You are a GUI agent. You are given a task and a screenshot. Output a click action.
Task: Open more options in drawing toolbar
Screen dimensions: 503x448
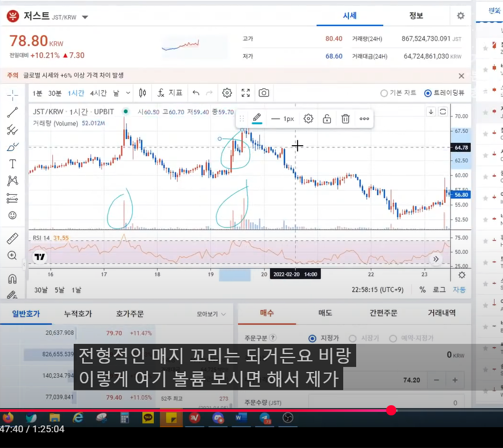[x=365, y=119]
